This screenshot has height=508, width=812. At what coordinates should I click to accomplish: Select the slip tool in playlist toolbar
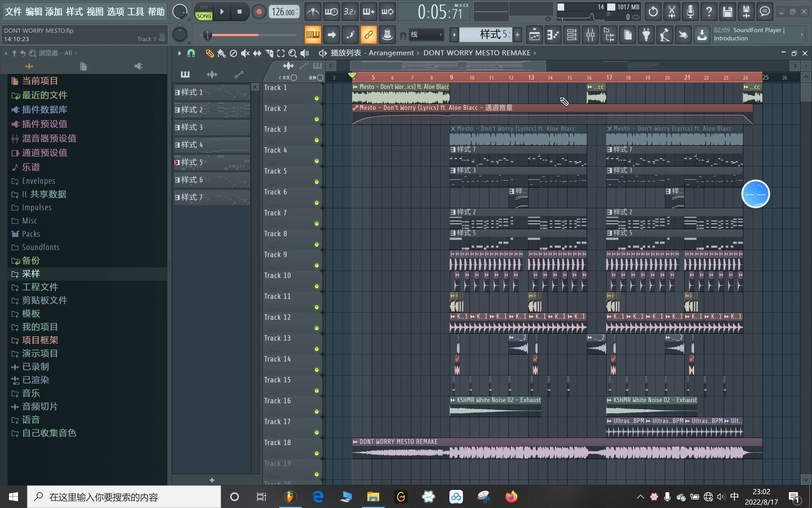(257, 53)
